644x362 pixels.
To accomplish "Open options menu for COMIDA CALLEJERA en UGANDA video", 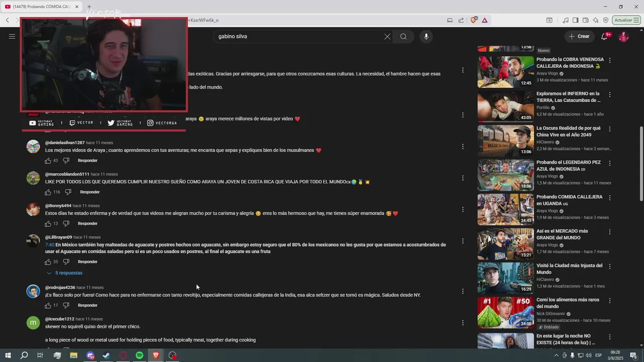I will pyautogui.click(x=610, y=198).
